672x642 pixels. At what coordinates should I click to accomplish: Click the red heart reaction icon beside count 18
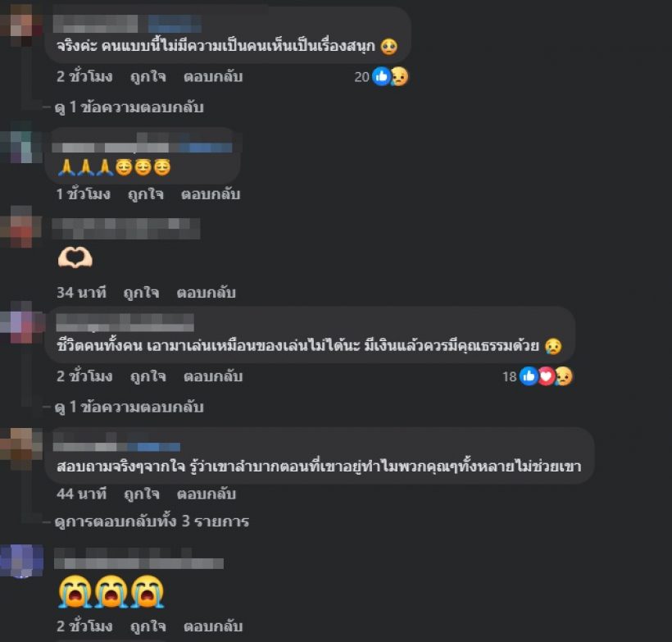click(x=546, y=376)
